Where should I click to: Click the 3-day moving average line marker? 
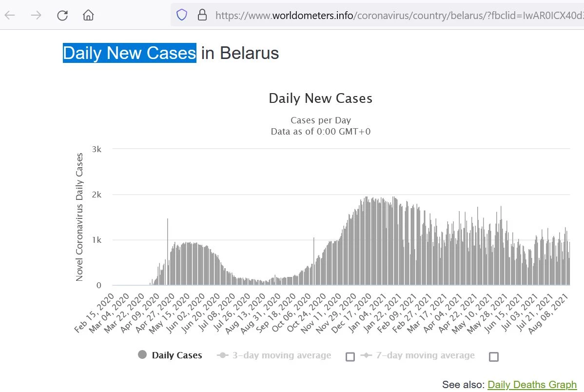pos(223,355)
